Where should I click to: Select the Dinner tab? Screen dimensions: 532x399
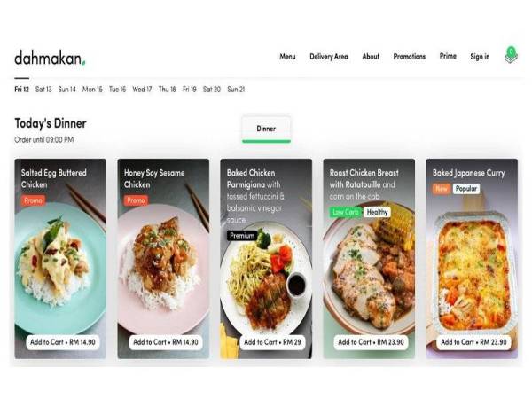(266, 129)
